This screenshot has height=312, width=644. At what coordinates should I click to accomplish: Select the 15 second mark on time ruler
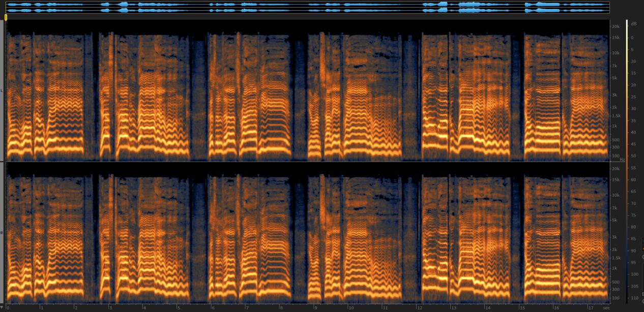[522, 308]
